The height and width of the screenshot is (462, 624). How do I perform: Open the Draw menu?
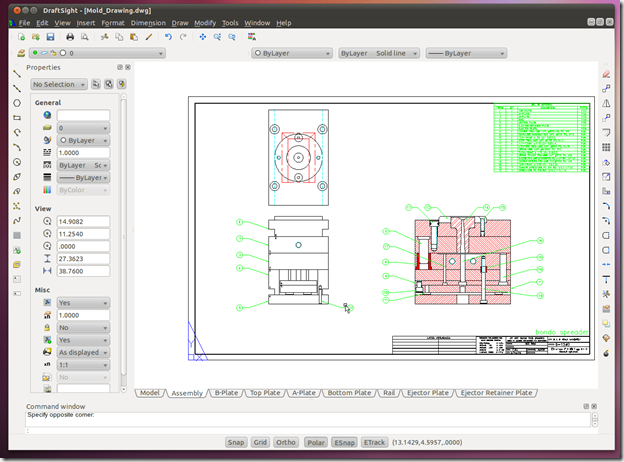coord(180,23)
